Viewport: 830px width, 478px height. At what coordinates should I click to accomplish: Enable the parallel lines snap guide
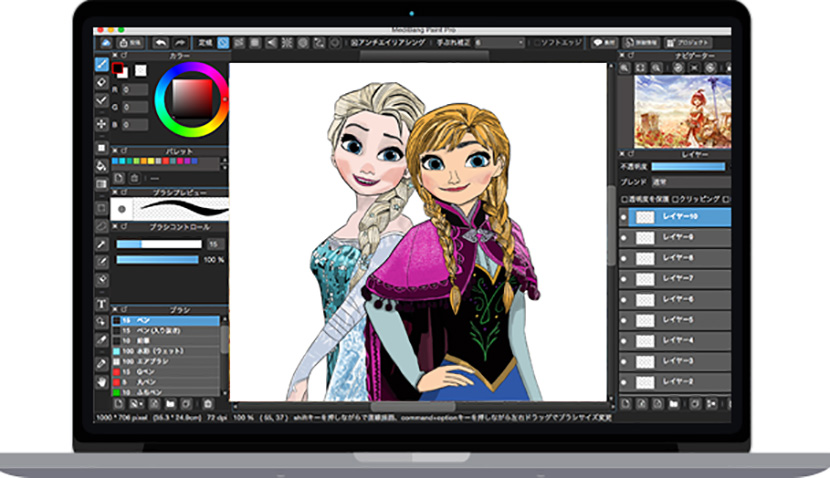pos(239,43)
